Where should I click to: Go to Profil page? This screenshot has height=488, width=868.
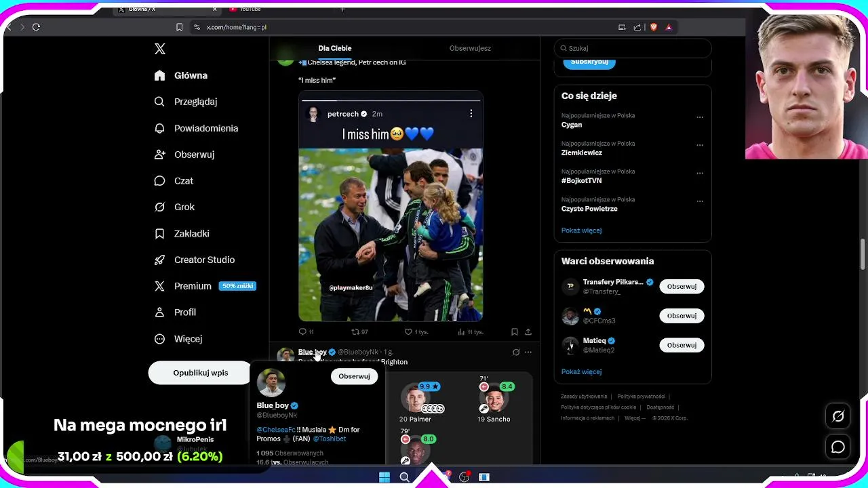(175, 312)
